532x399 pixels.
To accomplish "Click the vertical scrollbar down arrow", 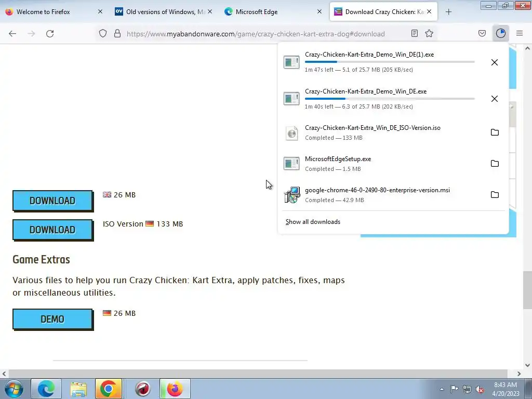I will click(527, 365).
